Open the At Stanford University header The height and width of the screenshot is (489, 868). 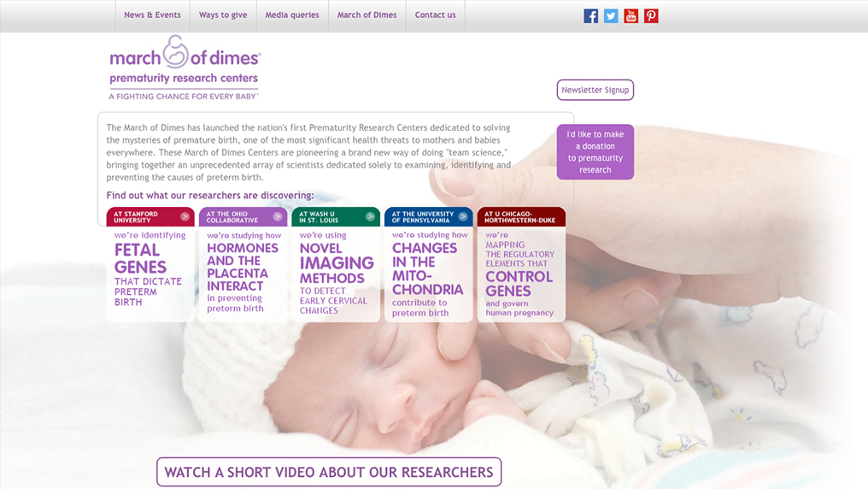[x=150, y=216]
